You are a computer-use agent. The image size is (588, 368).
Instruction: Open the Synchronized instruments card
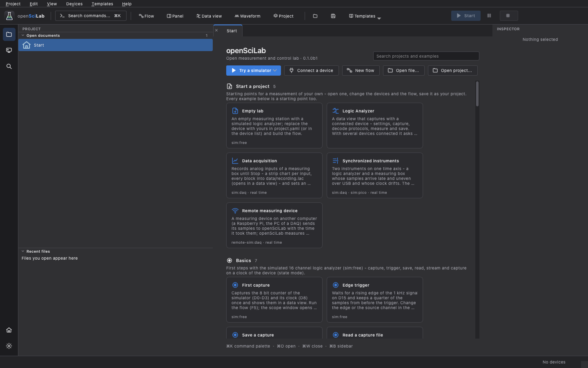(x=375, y=175)
